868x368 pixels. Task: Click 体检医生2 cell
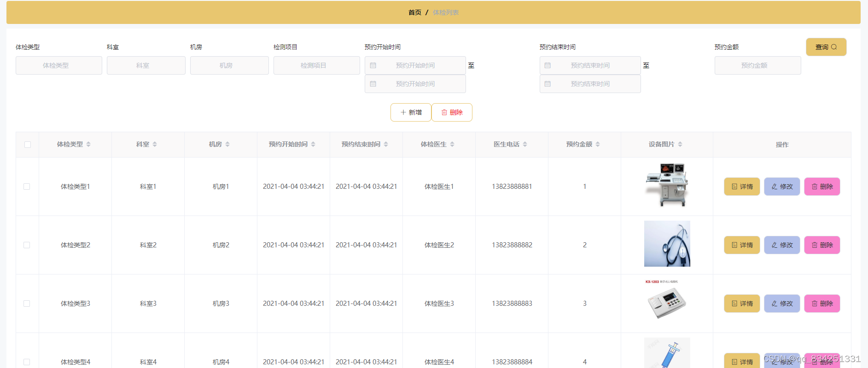[x=439, y=245]
